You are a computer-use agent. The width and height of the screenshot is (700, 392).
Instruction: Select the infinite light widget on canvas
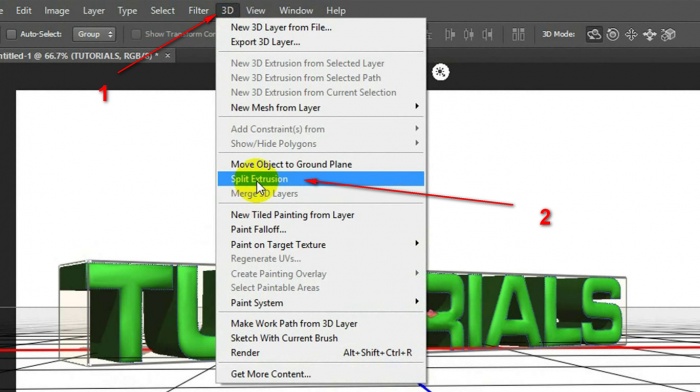(x=440, y=72)
